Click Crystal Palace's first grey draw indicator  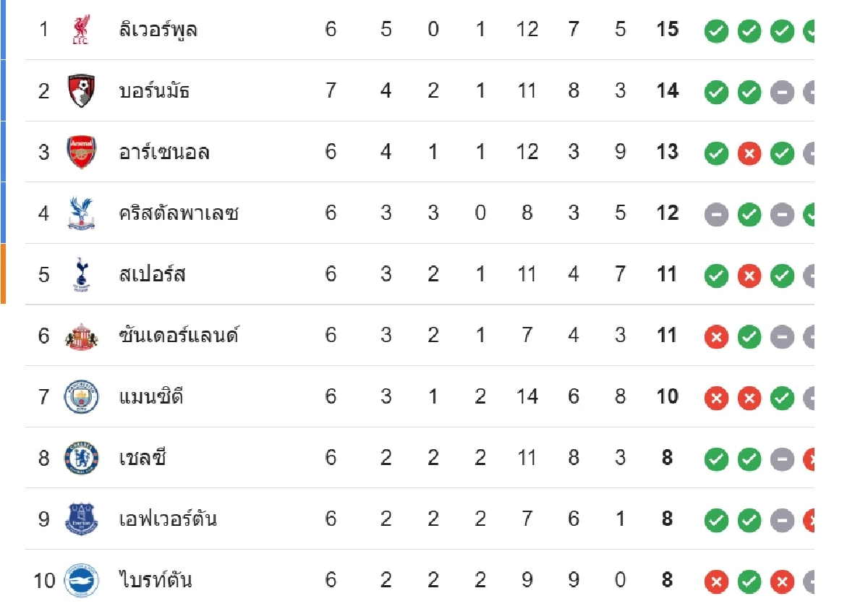click(716, 214)
